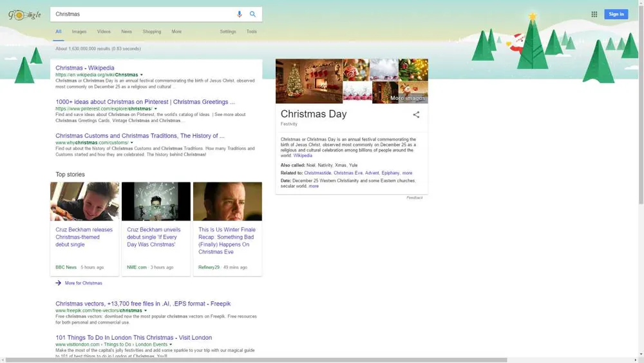Expand the Pinterest result URL dropdown arrow

coord(156,109)
